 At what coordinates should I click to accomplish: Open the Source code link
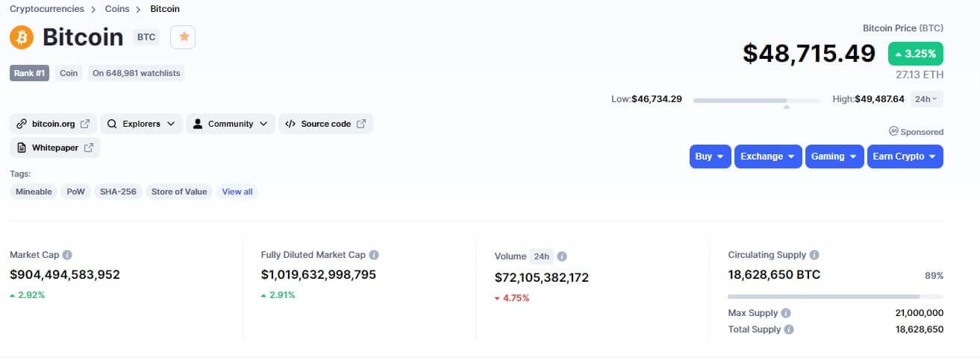pyautogui.click(x=325, y=124)
